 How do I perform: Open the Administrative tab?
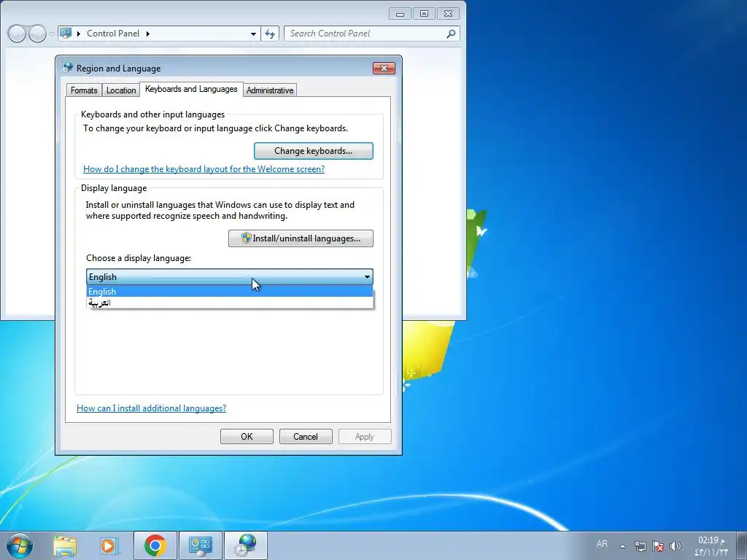click(x=270, y=90)
